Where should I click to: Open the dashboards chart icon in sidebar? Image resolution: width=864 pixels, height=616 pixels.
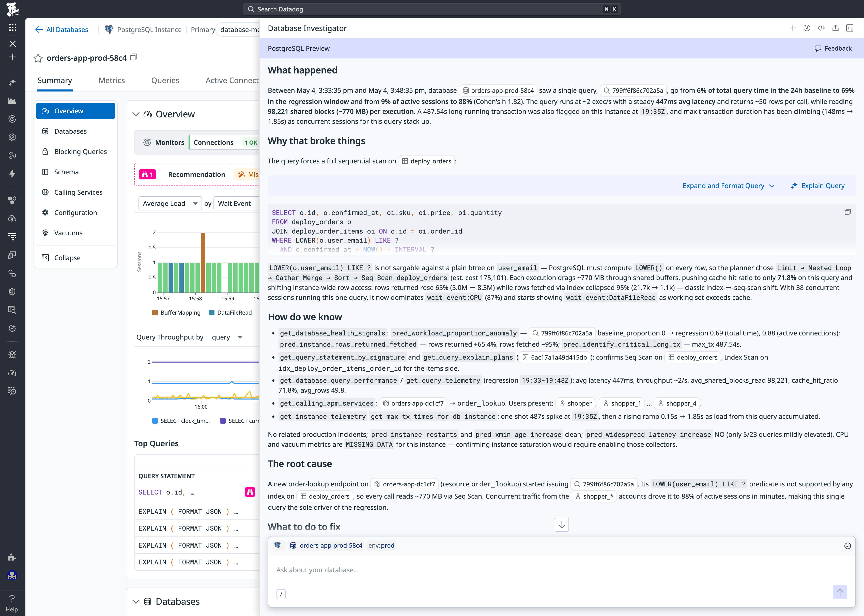(12, 101)
